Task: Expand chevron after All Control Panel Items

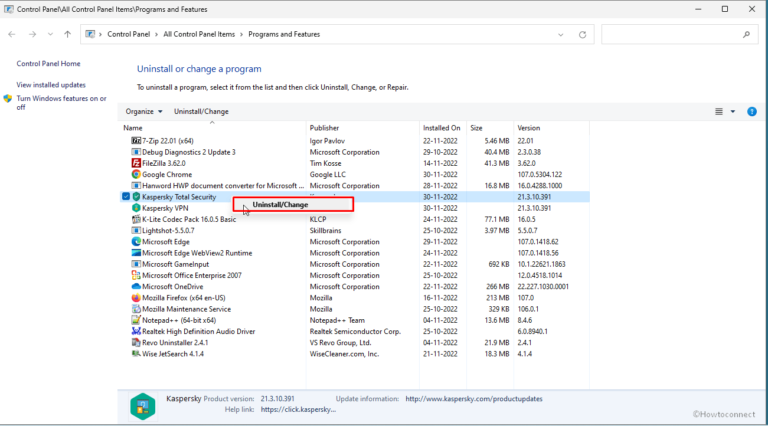Action: [241, 34]
